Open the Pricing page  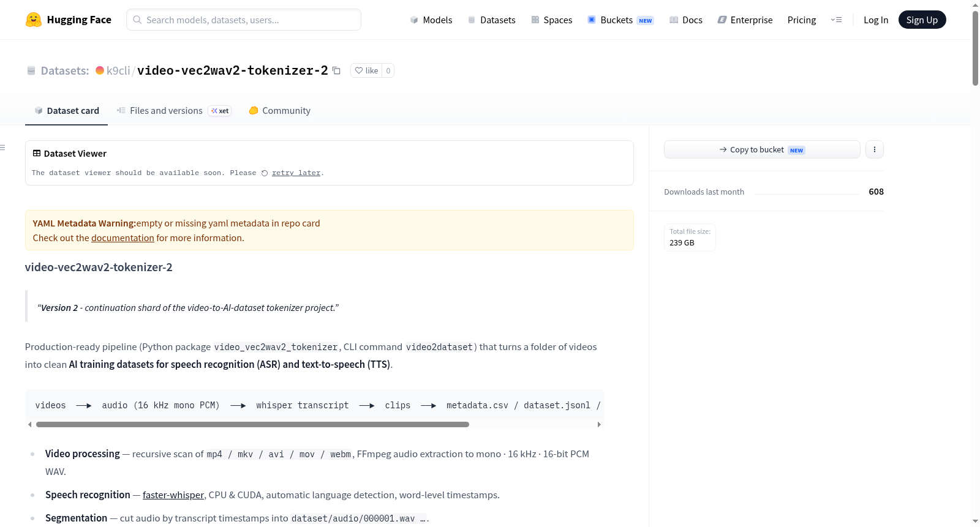pos(802,20)
